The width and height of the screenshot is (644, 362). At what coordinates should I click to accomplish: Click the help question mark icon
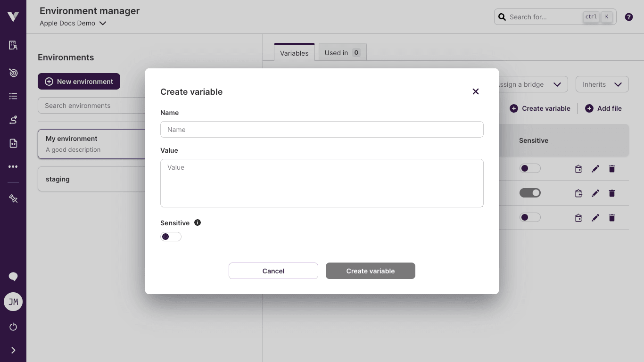coord(628,17)
